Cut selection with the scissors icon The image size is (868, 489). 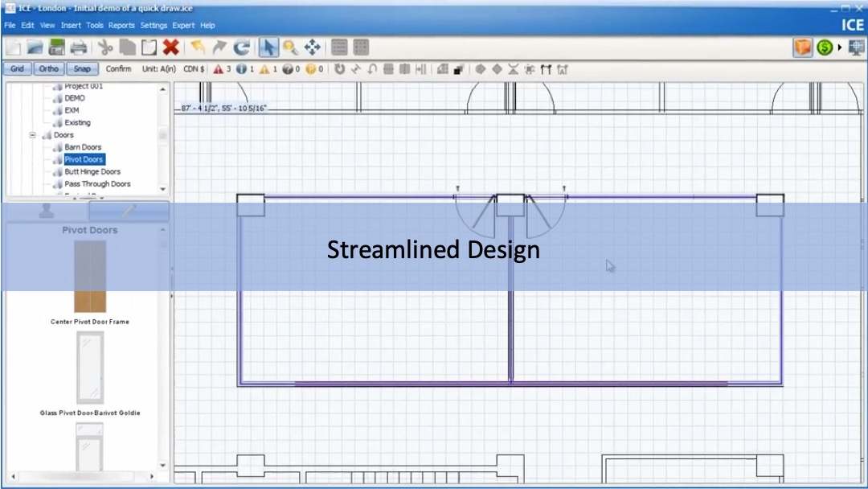click(x=105, y=47)
